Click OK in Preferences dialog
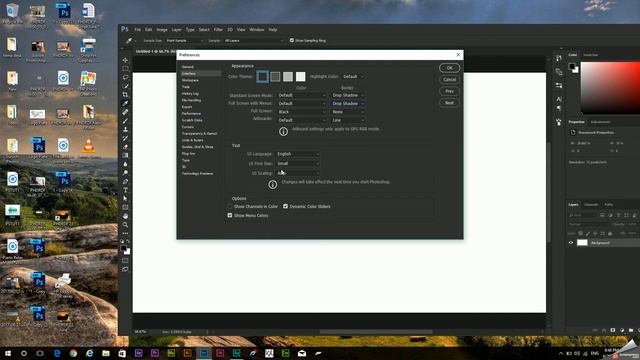The image size is (640, 360). (x=449, y=68)
